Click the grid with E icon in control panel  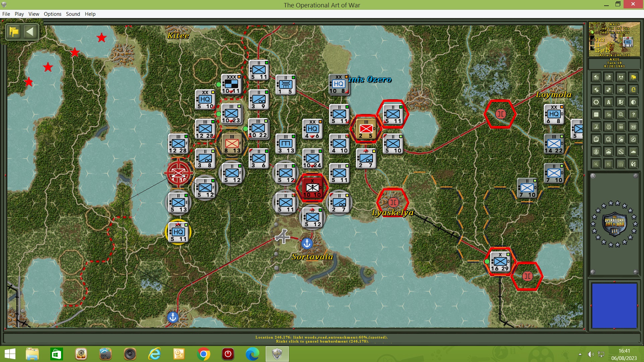tap(621, 164)
